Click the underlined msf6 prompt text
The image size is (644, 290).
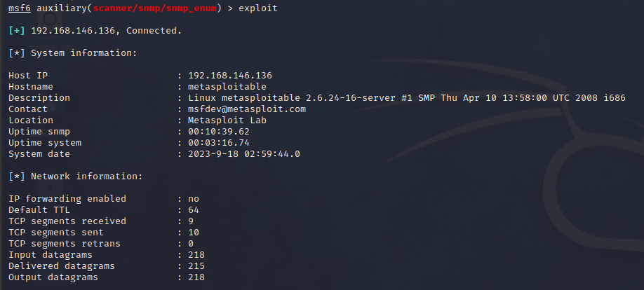tap(20, 8)
